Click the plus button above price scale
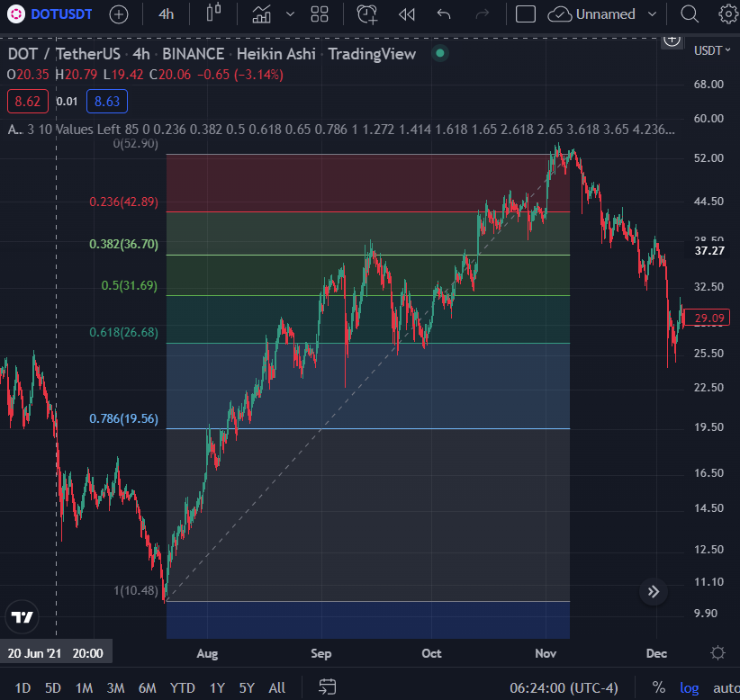Image resolution: width=740 pixels, height=700 pixels. pos(672,40)
